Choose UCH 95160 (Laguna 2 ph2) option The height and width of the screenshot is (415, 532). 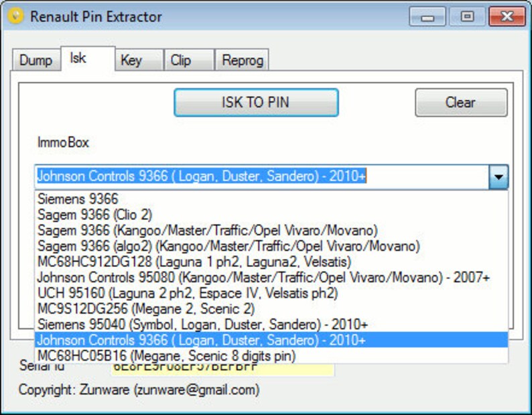click(271, 293)
